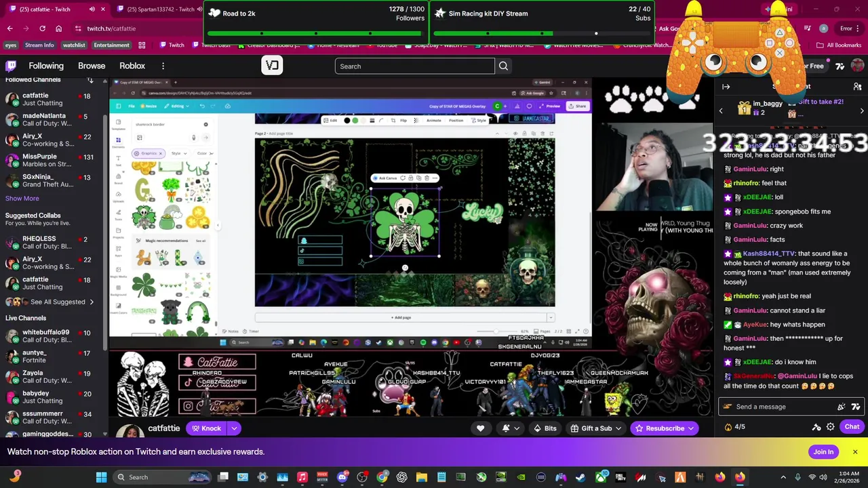Open the Twitch bookmark in bookmarks bar

pyautogui.click(x=172, y=45)
